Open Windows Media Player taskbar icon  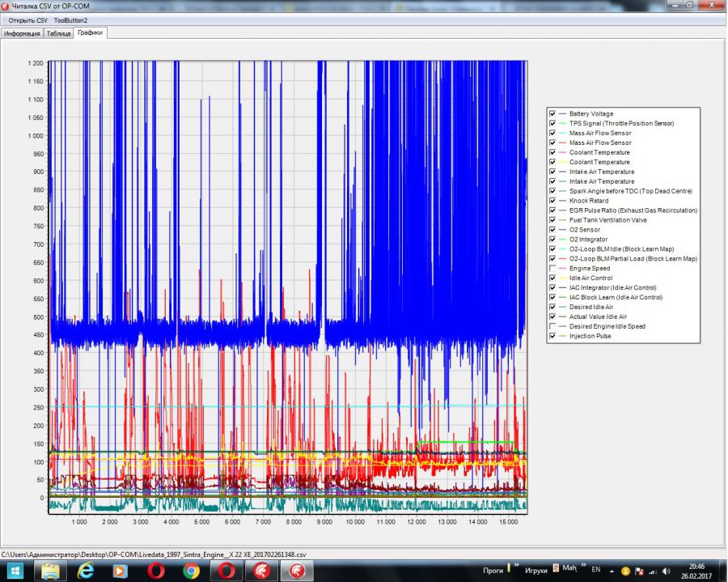[121, 571]
